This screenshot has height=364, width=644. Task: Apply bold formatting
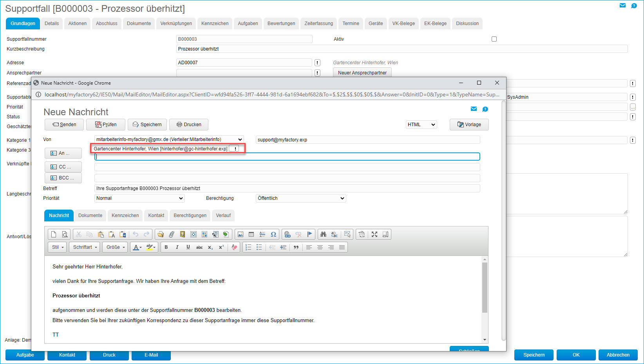(166, 247)
